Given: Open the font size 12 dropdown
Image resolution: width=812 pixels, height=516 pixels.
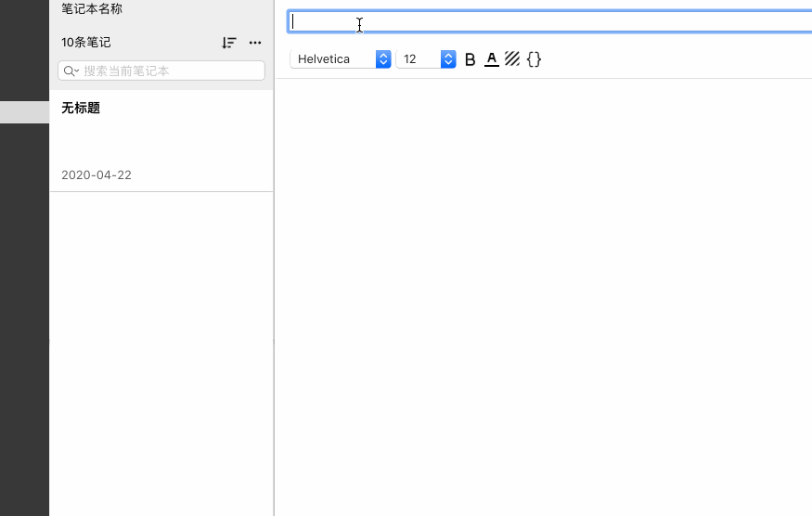Looking at the screenshot, I should tap(426, 59).
